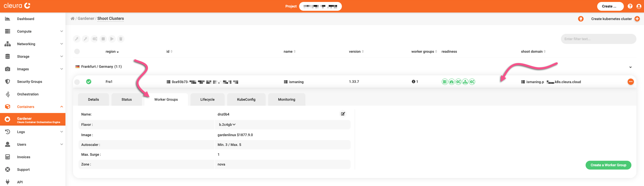Click the list icon beside cluster id
The image size is (644, 186).
click(168, 82)
